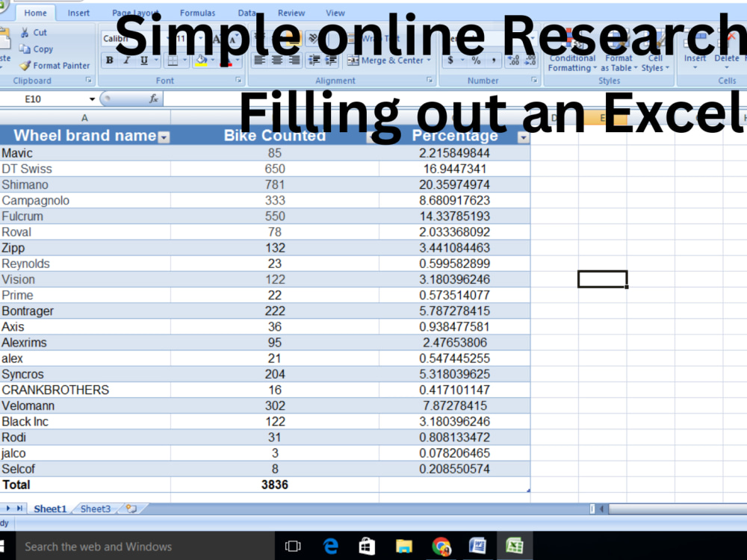
Task: Select the Total value cell '3836'
Action: pyautogui.click(x=275, y=485)
